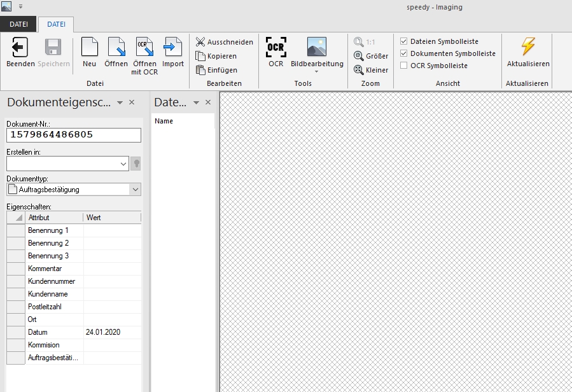Uncheck Dateien Symbolleiste checkbox

(403, 41)
